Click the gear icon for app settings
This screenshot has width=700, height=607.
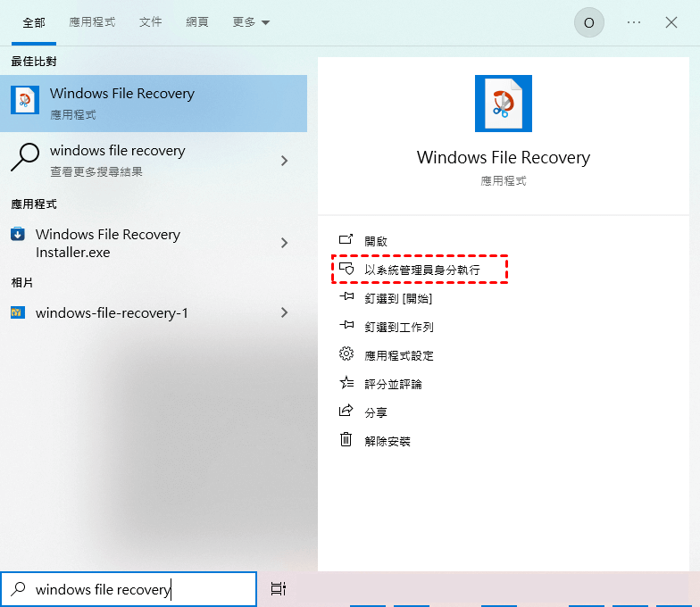(346, 353)
